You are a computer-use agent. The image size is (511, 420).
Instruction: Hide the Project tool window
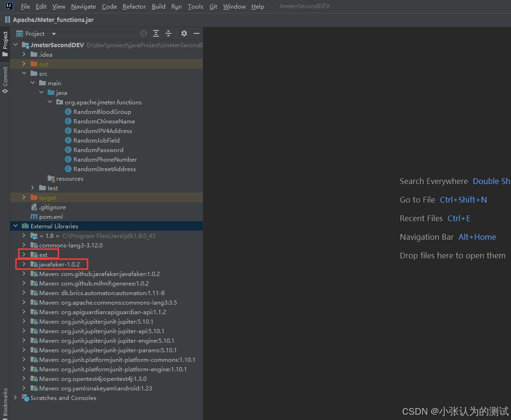(196, 33)
